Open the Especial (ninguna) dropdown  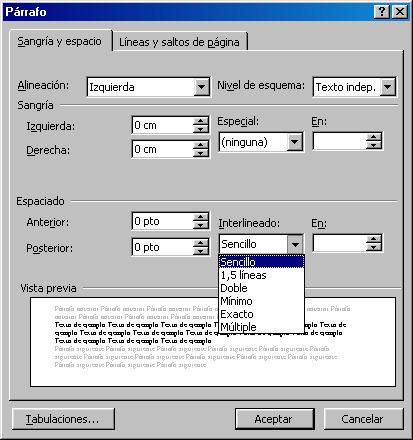click(294, 142)
